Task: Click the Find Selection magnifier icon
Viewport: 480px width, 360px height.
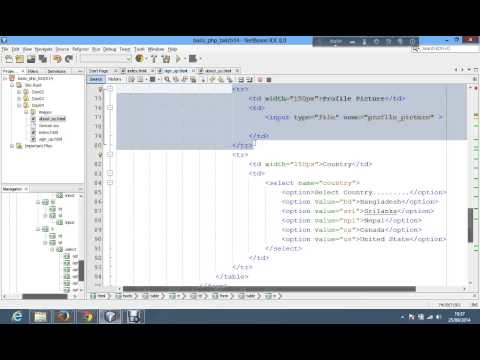Action: click(167, 79)
